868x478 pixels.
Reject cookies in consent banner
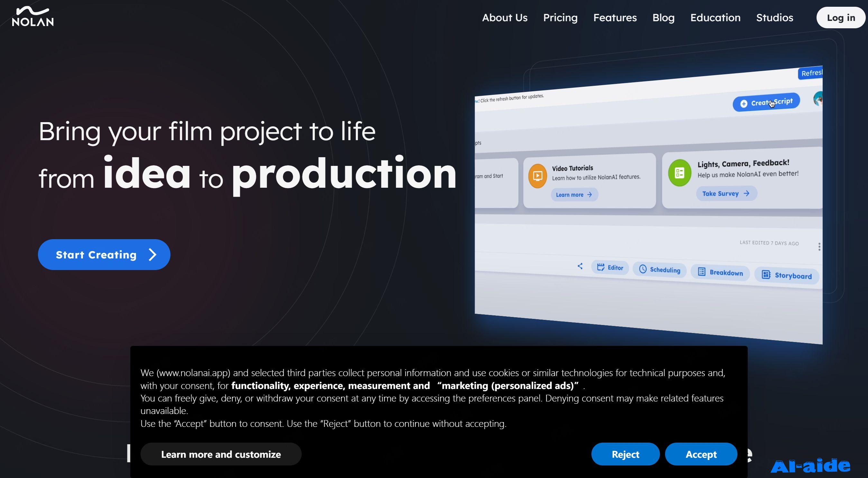point(626,454)
